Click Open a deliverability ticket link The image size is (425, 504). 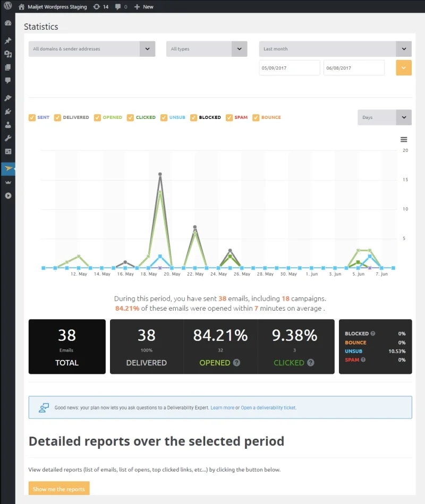pyautogui.click(x=268, y=407)
